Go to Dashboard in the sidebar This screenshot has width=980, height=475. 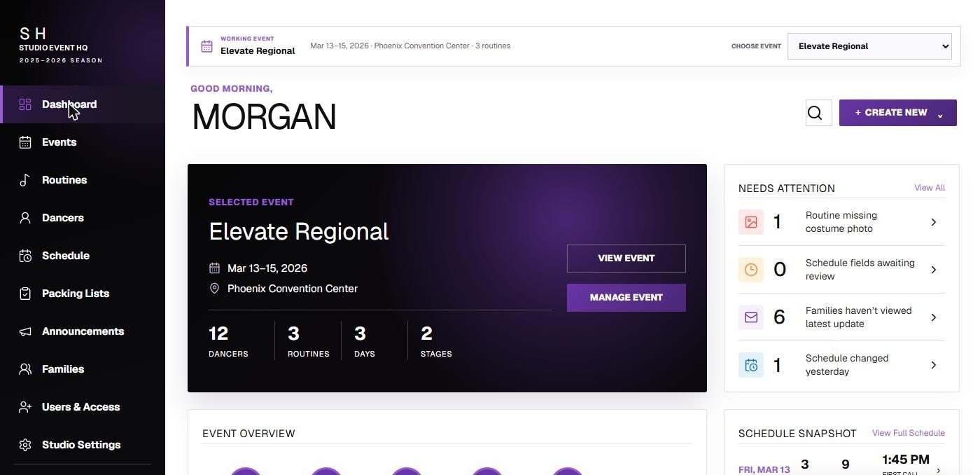point(83,104)
